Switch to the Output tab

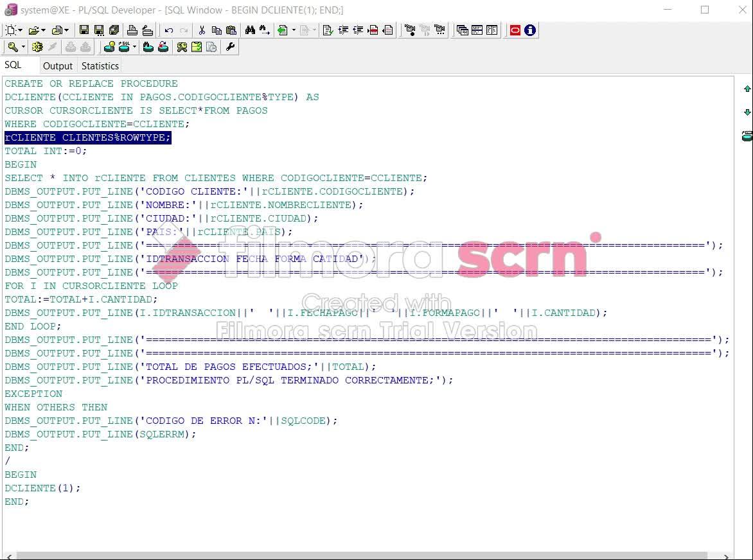click(x=58, y=66)
